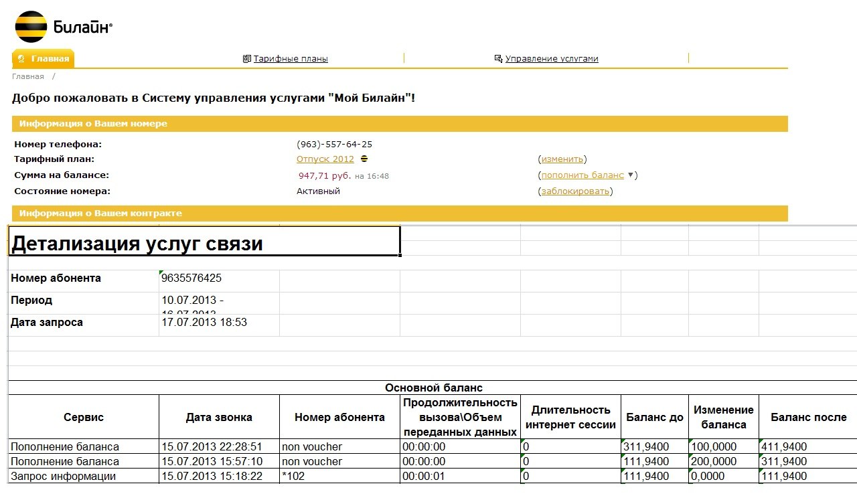Viewport: 857px width, 504px height.
Task: Click the Главная breadcrumb link
Action: click(x=27, y=77)
